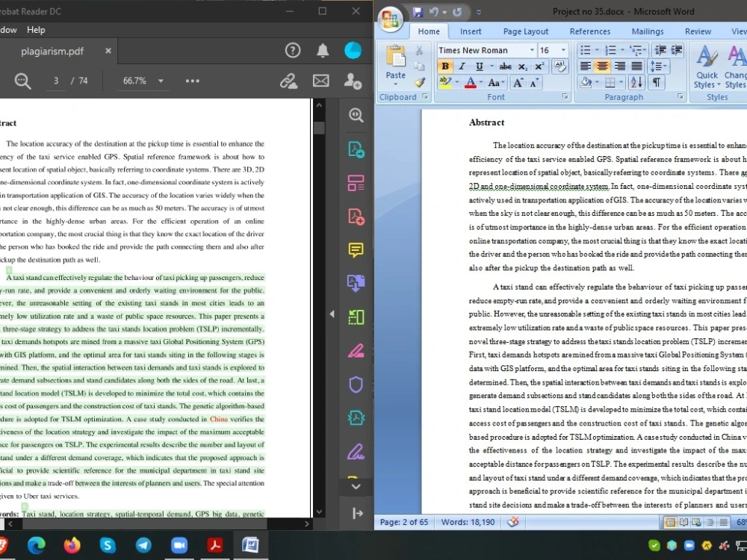Open Acrobat Fill & Sign pen tool
This screenshot has width=747, height=560.
[x=356, y=452]
